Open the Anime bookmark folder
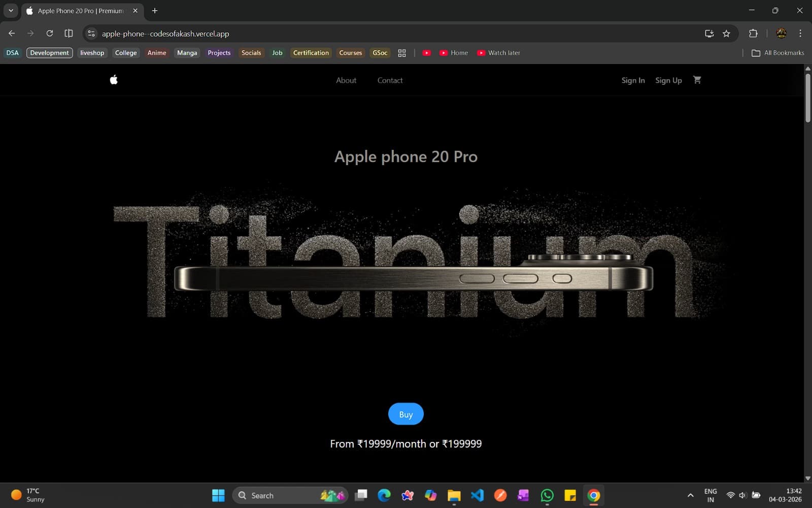The image size is (812, 508). (x=157, y=53)
